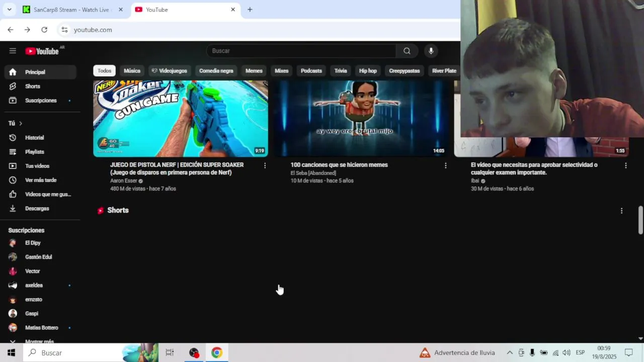This screenshot has height=362, width=644.
Task: Open ernzsto subscription channel
Action: (x=40, y=299)
